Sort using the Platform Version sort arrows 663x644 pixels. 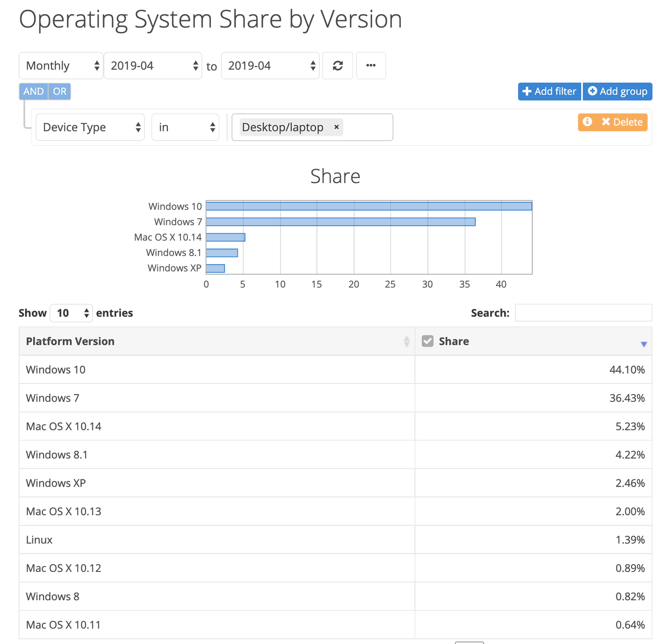coord(407,341)
